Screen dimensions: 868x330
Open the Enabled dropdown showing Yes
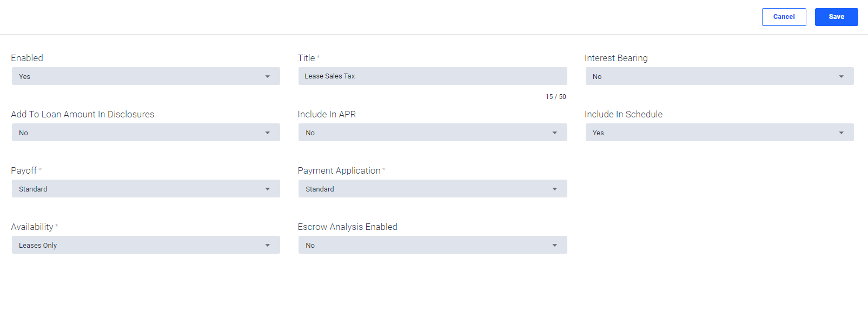[x=146, y=76]
